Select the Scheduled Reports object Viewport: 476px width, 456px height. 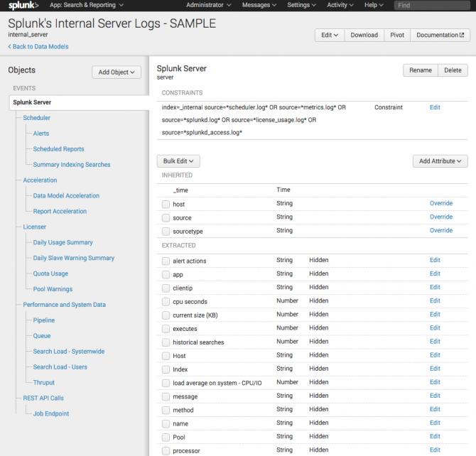point(58,149)
